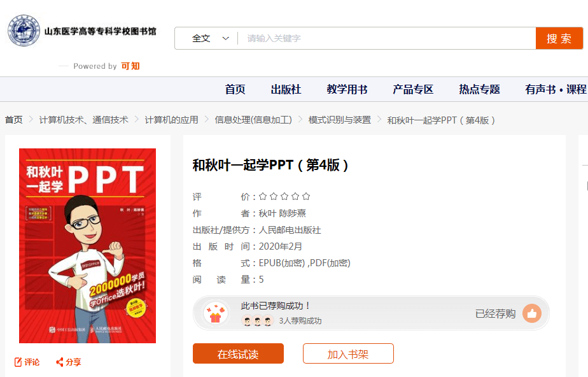Open the 热点专题 section

click(x=479, y=90)
